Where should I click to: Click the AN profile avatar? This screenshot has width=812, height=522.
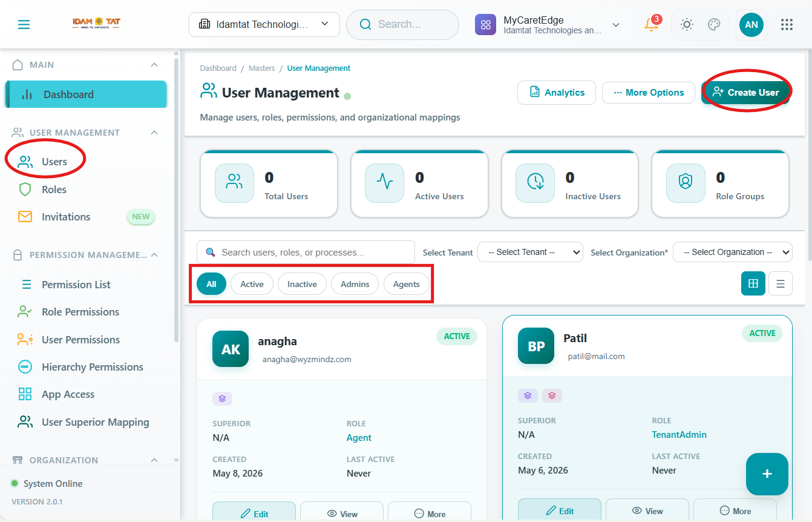click(751, 25)
